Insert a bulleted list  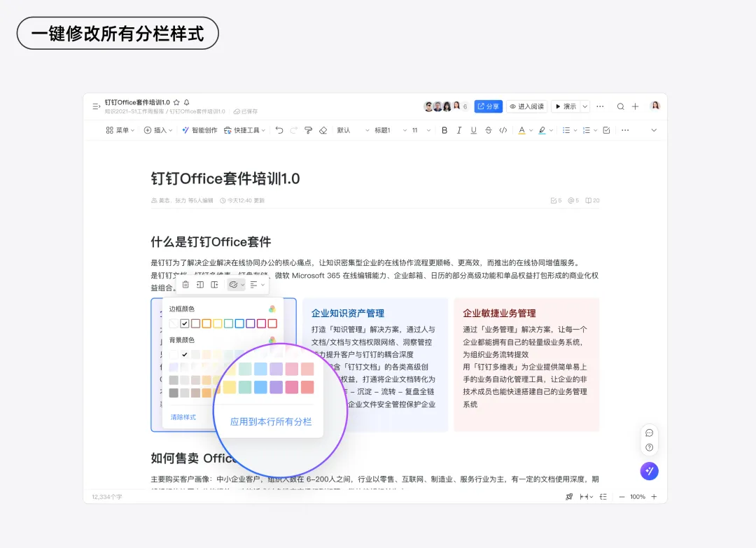tap(566, 130)
